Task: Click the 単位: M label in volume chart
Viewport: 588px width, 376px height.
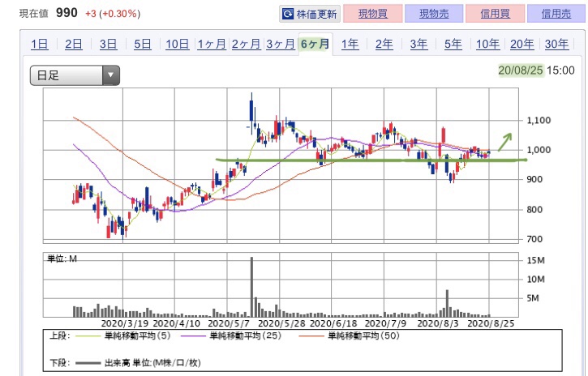Action: (x=62, y=258)
